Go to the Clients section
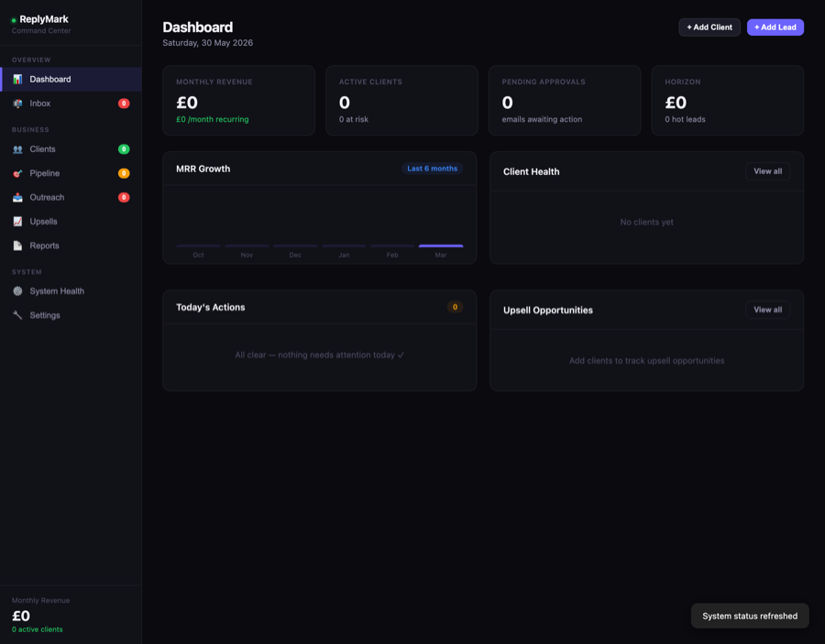825x644 pixels. coord(71,149)
